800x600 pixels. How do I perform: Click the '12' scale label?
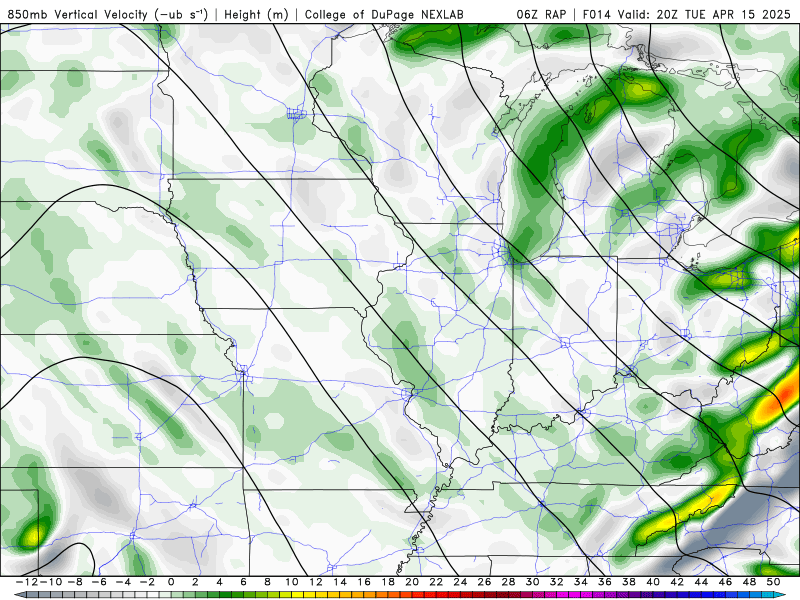(316, 582)
